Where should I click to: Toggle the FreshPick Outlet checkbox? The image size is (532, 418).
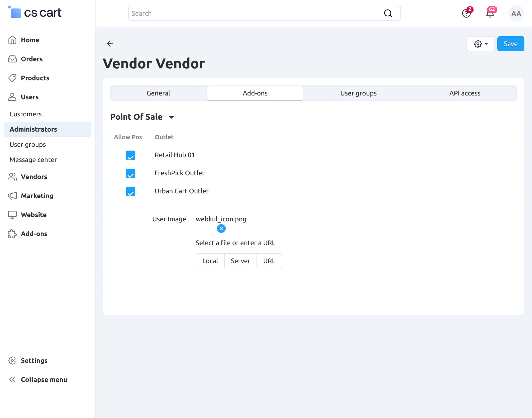point(130,173)
